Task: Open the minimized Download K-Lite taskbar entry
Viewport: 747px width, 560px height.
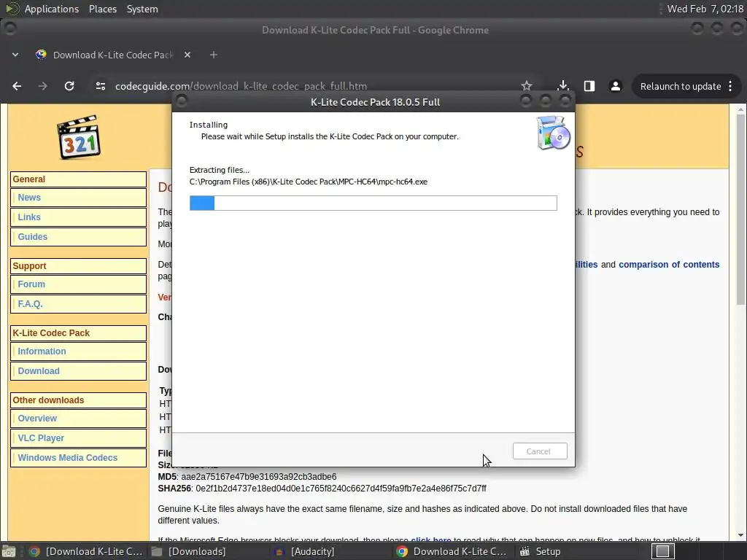Action: [86, 551]
